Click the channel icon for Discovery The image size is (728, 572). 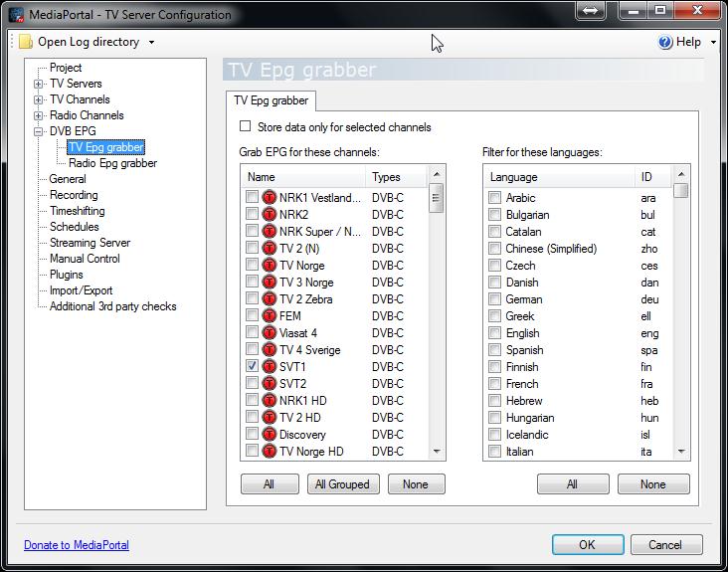pos(270,434)
